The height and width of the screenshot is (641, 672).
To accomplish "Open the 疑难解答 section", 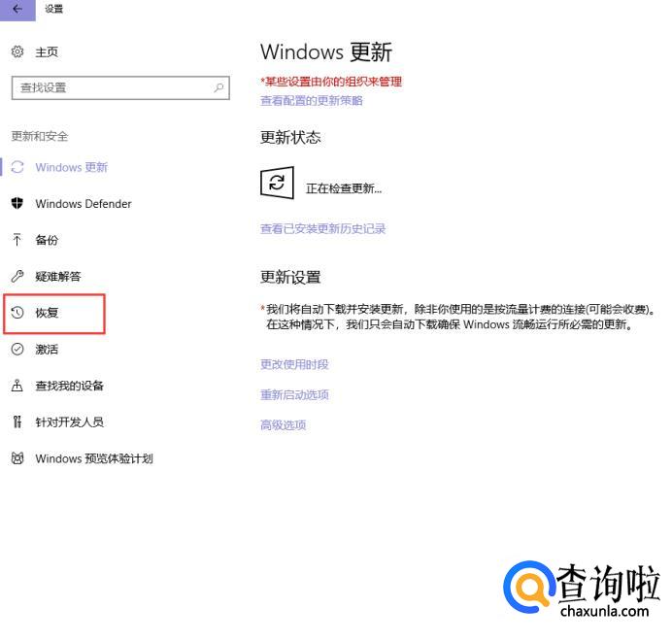I will tap(58, 276).
